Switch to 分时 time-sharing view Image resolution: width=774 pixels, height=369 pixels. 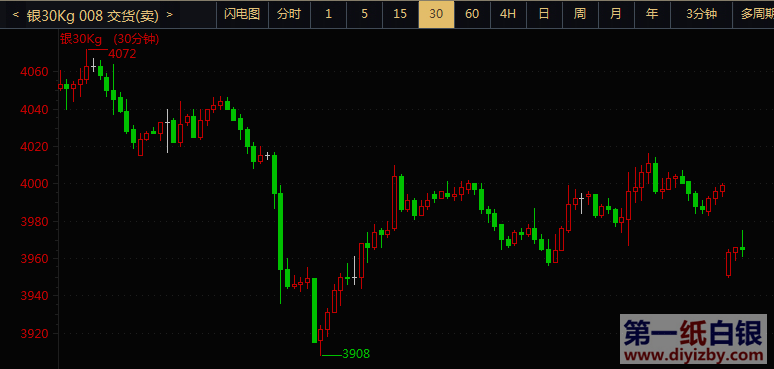click(x=289, y=14)
